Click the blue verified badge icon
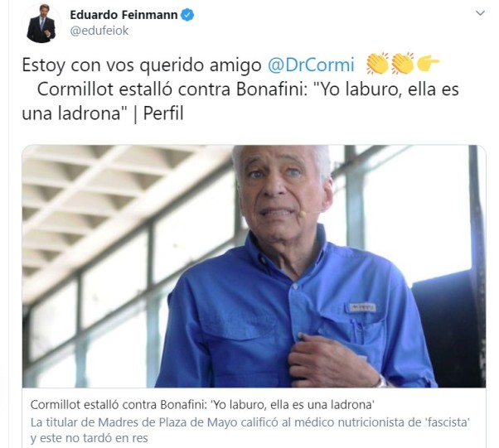Screen dimensions: 499x448 coord(187,15)
